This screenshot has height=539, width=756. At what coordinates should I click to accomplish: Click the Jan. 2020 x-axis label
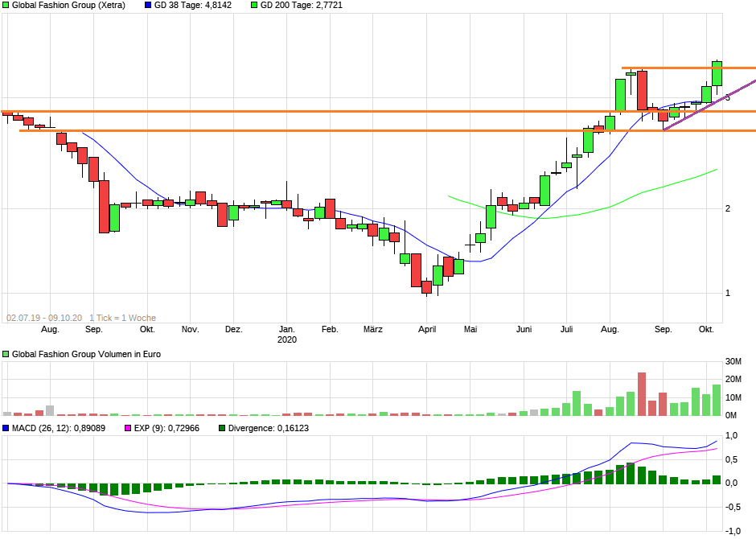point(287,335)
